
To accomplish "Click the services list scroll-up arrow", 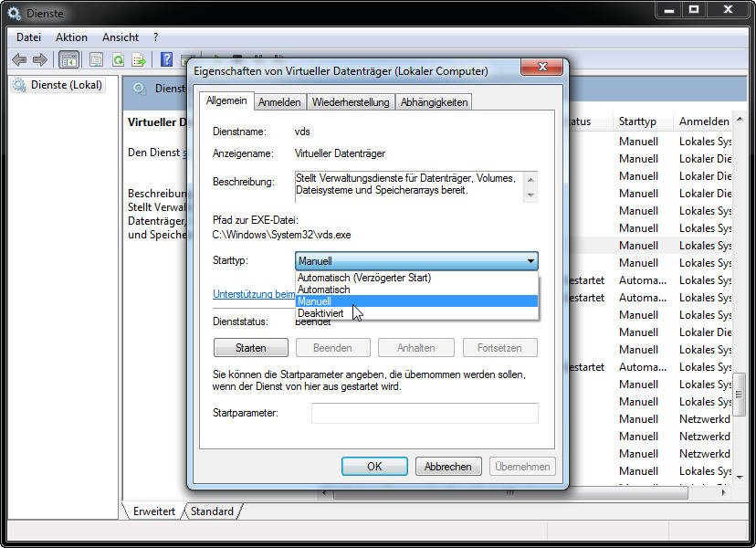I will point(740,119).
